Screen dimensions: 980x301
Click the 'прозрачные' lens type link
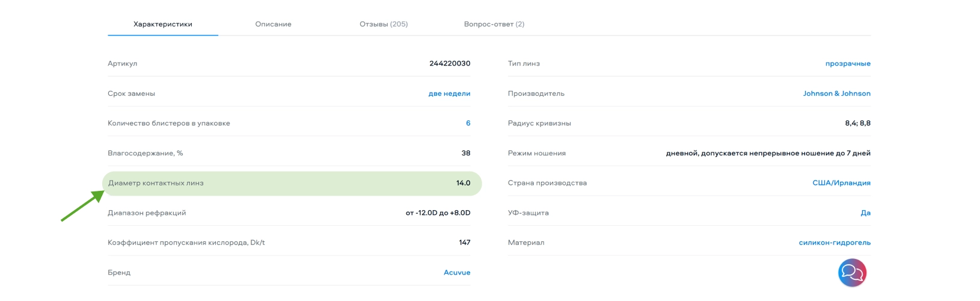point(848,64)
